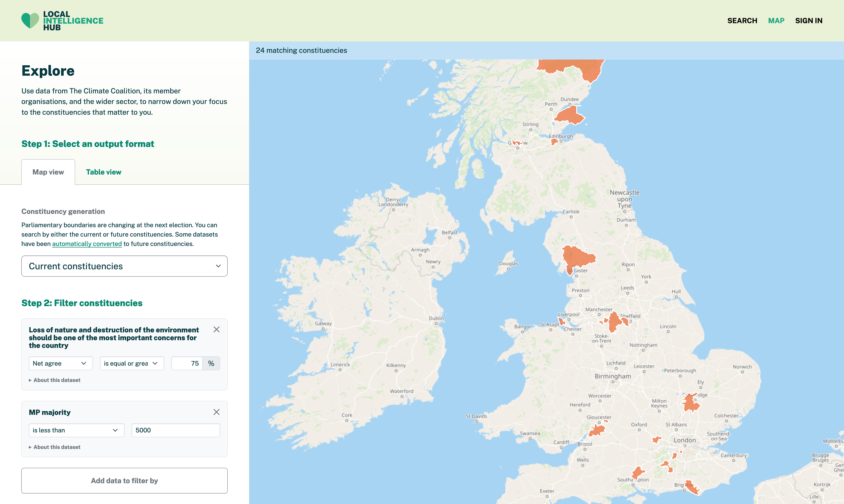Switch to Table view

click(103, 172)
